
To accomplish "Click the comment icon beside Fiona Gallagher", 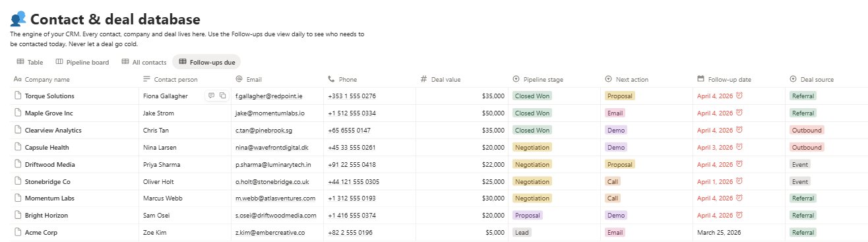I will [211, 96].
